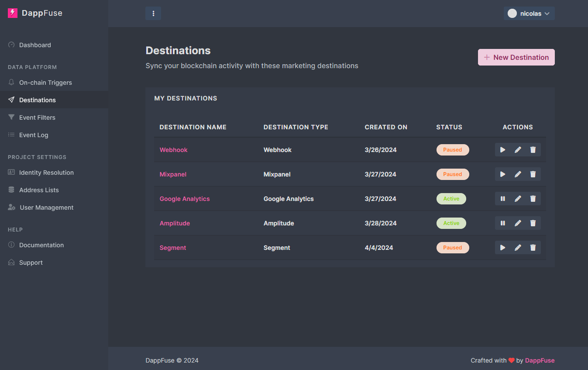Open the Webhook destination name link

[173, 150]
